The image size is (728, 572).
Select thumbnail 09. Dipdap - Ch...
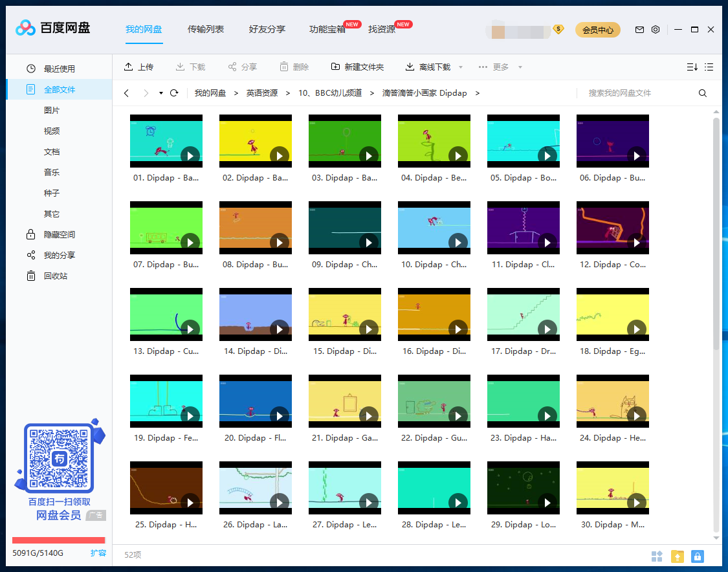[x=344, y=228]
